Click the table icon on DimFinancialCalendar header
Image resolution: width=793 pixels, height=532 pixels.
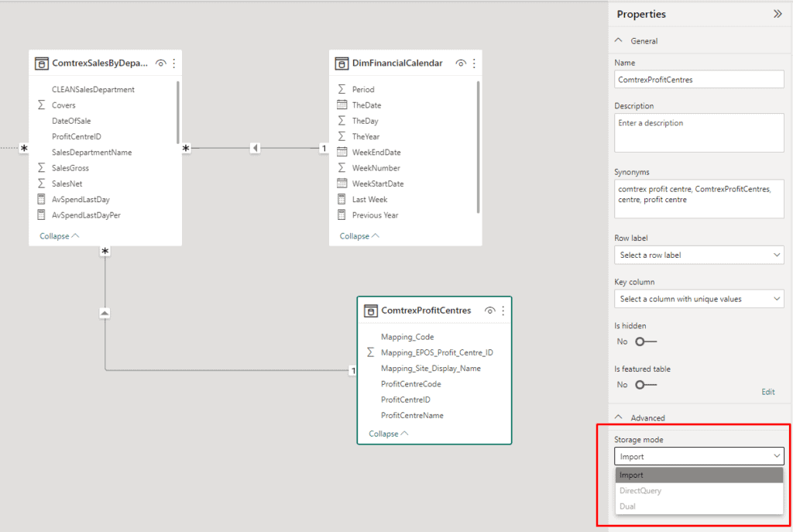tap(340, 63)
